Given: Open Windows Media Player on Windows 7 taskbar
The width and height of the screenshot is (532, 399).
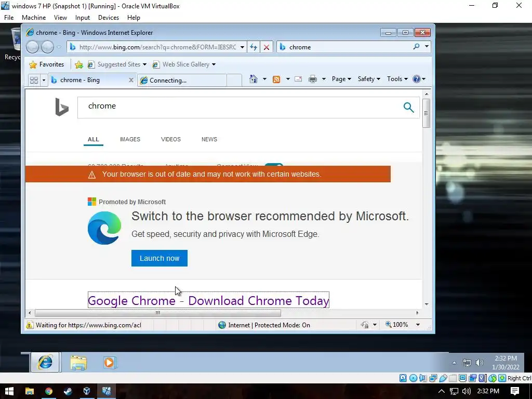Looking at the screenshot, I should click(110, 362).
